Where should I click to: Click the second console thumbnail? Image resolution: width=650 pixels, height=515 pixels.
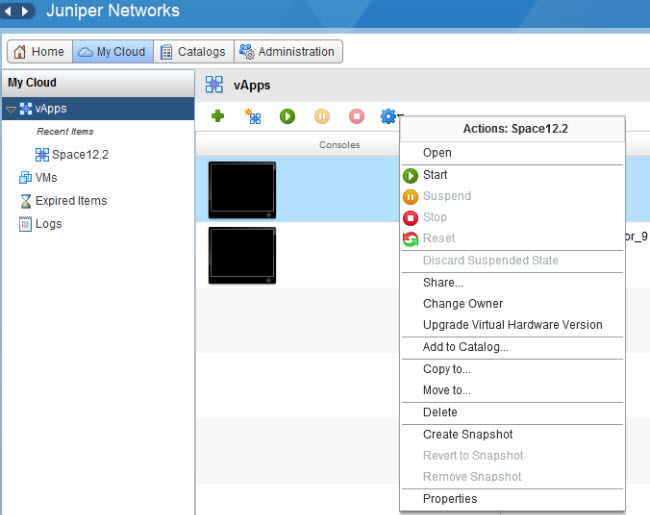[242, 255]
